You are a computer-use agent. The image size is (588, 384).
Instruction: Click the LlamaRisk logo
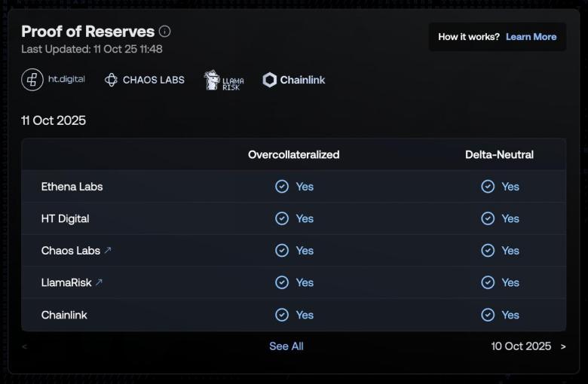[224, 81]
